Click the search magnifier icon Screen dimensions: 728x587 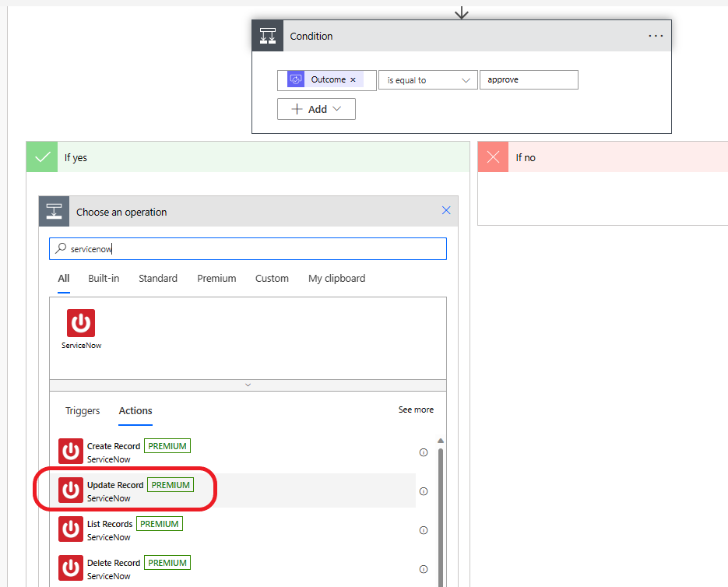point(61,248)
